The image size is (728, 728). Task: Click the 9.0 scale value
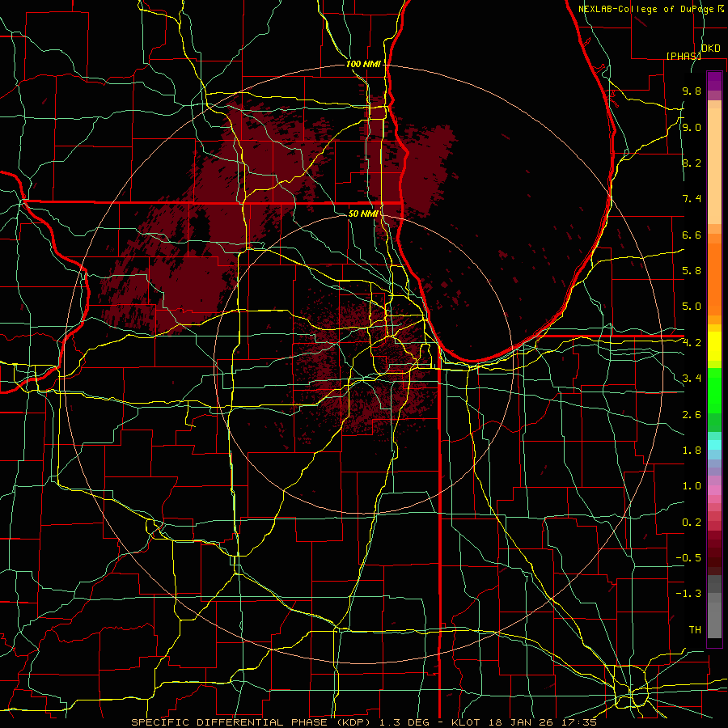[692, 127]
